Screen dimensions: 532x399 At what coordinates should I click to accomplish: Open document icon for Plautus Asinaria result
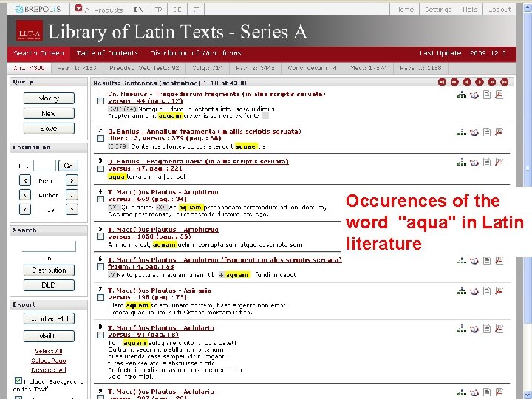point(487,291)
